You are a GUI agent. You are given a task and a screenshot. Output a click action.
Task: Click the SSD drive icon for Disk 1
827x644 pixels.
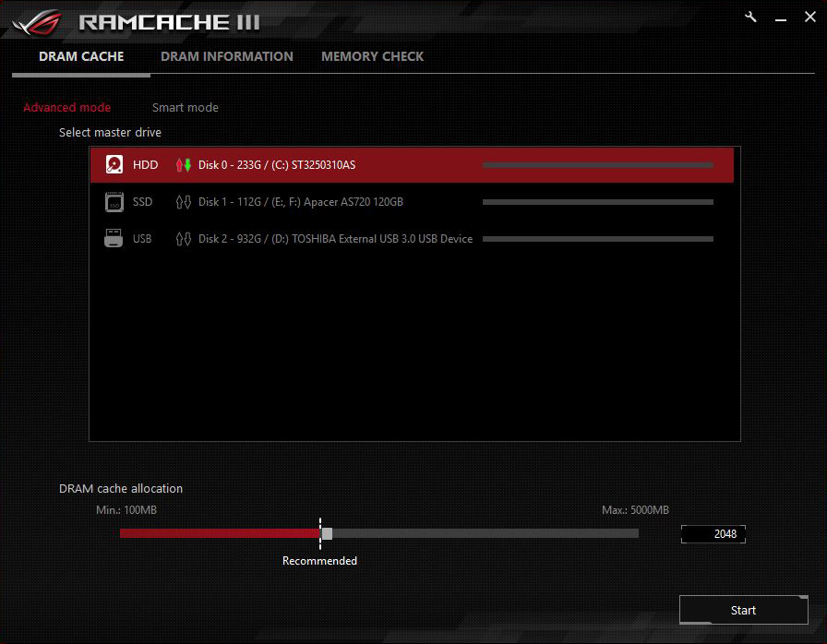tap(114, 202)
